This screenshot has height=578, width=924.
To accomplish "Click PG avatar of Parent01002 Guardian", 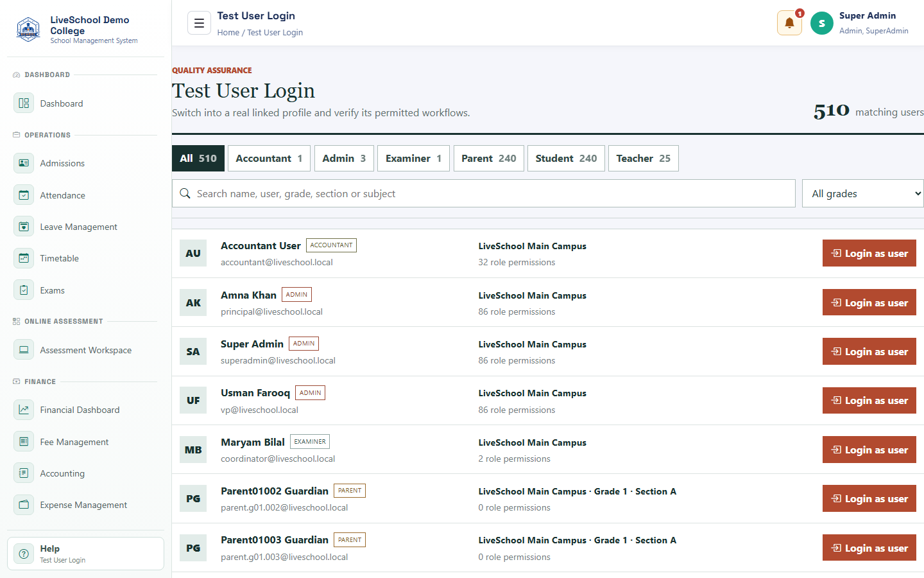I will (x=193, y=498).
